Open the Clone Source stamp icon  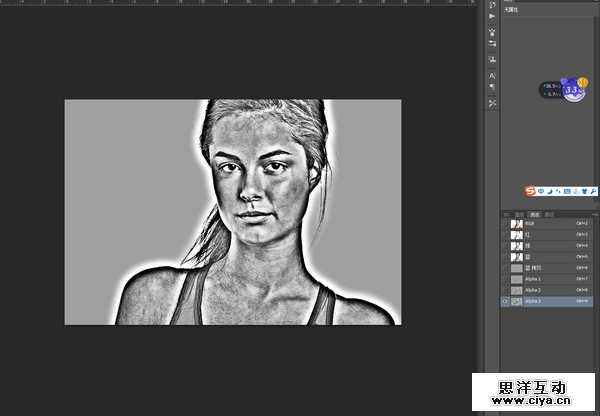coord(493,59)
